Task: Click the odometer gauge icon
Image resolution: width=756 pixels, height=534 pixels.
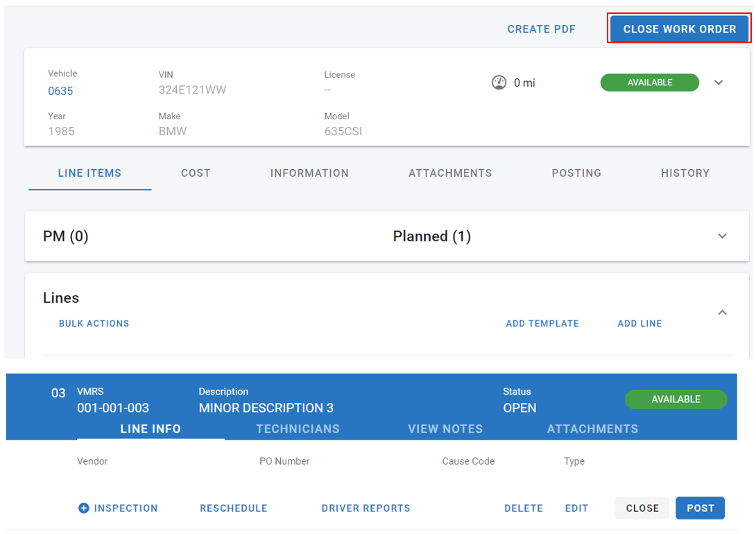Action: coord(499,83)
